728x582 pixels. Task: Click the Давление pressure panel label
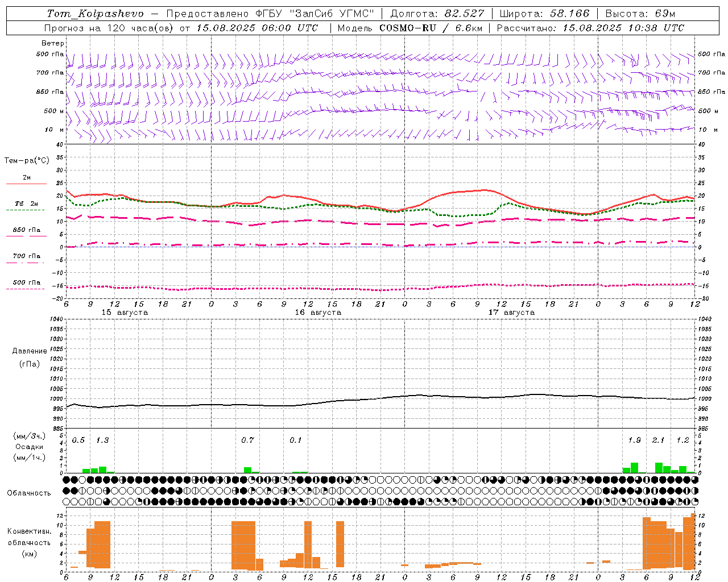[30, 351]
